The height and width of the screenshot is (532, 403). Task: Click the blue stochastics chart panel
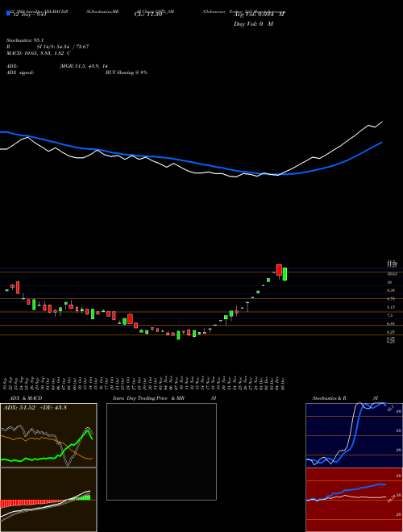[x=354, y=435]
